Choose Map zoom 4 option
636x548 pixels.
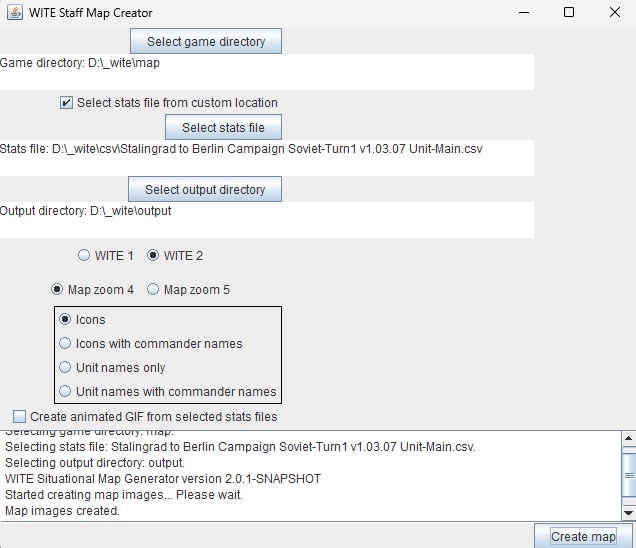pos(58,289)
